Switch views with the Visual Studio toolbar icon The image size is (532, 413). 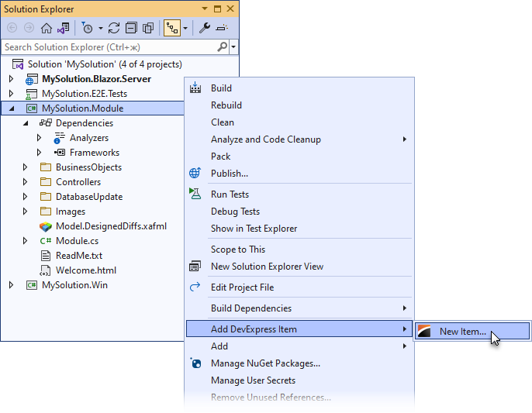click(x=63, y=28)
